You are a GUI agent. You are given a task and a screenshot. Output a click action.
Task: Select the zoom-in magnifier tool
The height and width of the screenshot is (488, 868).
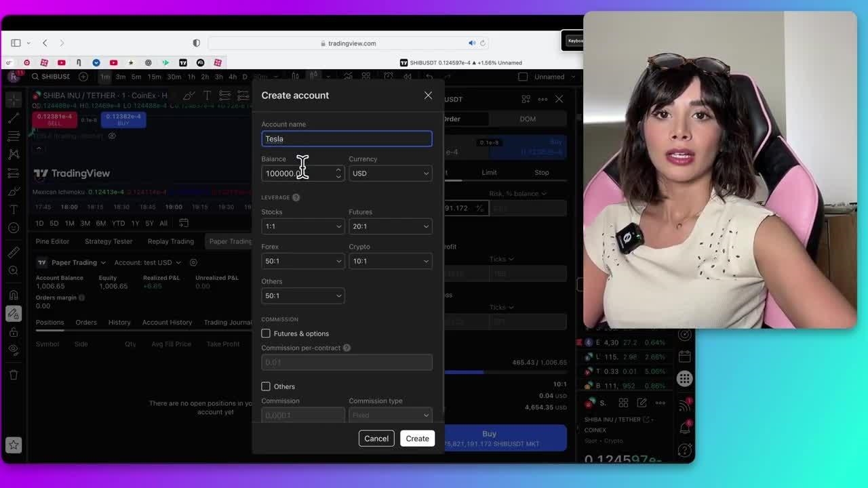(x=14, y=270)
